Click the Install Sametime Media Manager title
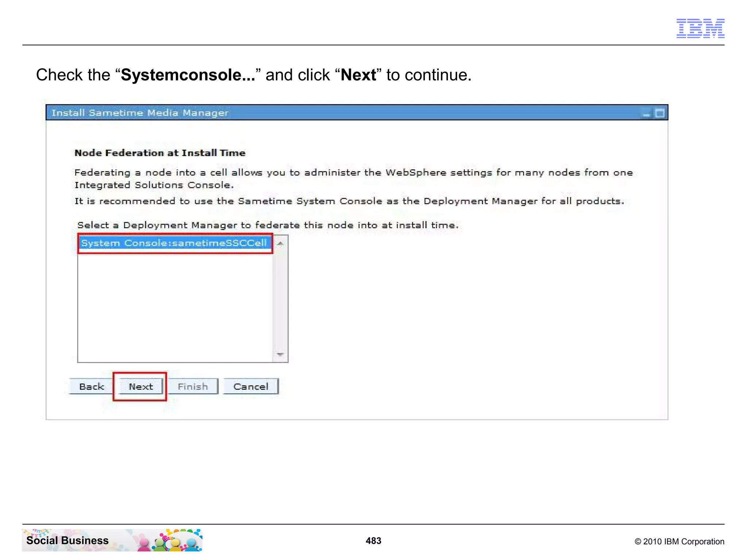Image resolution: width=747 pixels, height=560 pixels. pos(140,113)
